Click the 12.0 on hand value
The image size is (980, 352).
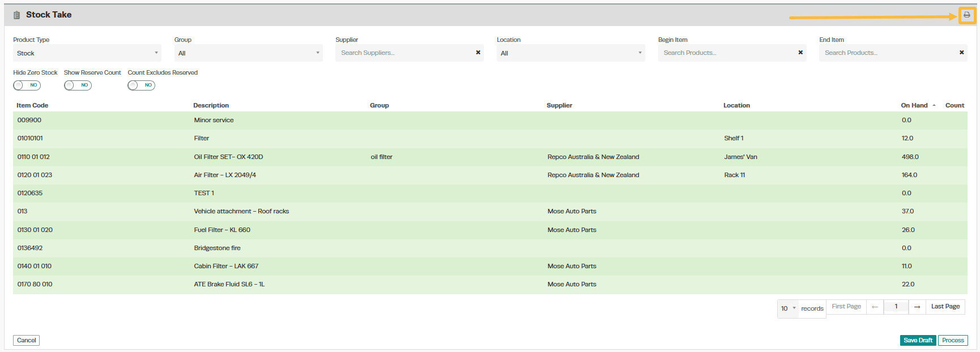pos(907,138)
